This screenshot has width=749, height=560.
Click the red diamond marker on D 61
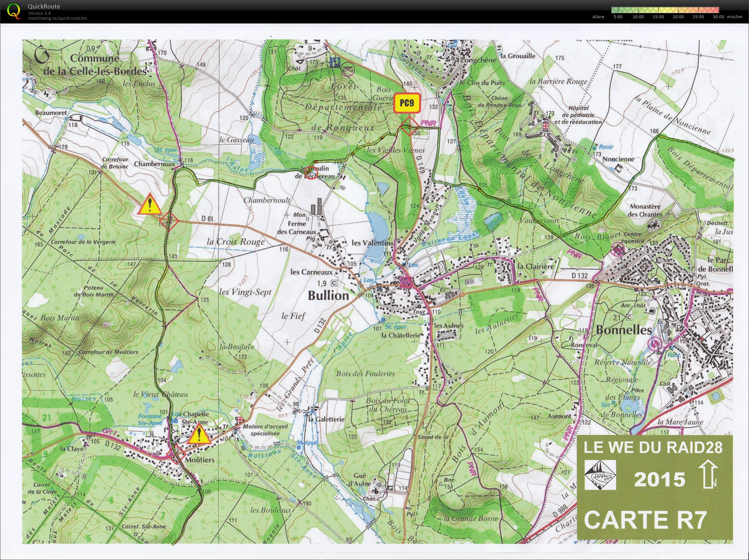coord(168,221)
